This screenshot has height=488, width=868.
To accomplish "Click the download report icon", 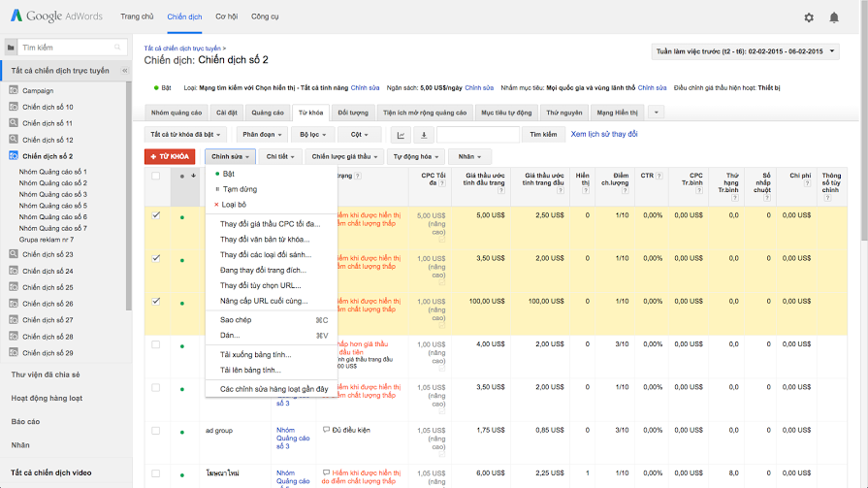I will tap(424, 135).
